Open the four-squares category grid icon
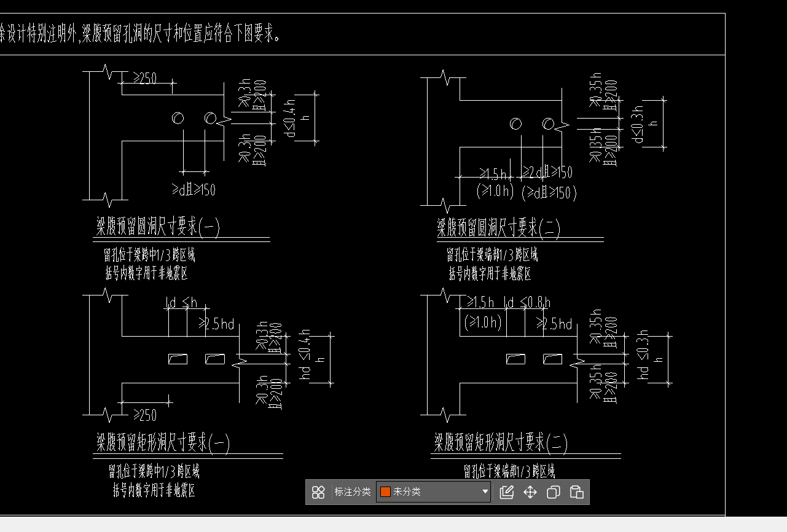This screenshot has height=532, width=787. (x=318, y=492)
